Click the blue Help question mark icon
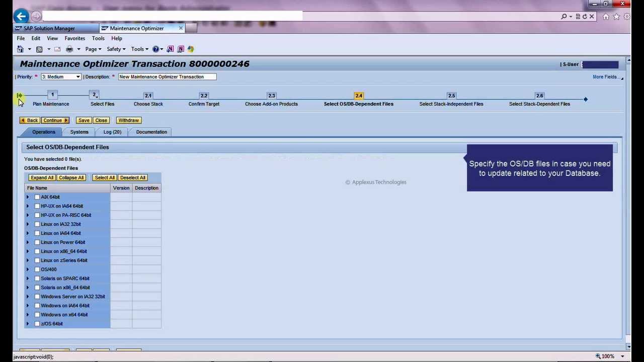 (155, 49)
